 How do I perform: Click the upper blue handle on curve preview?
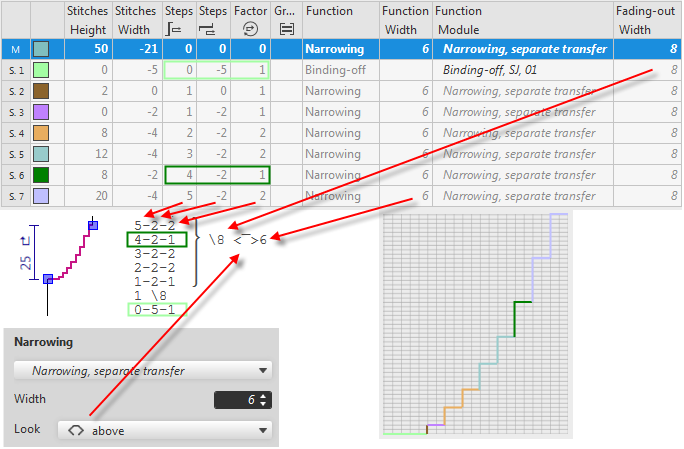(93, 227)
